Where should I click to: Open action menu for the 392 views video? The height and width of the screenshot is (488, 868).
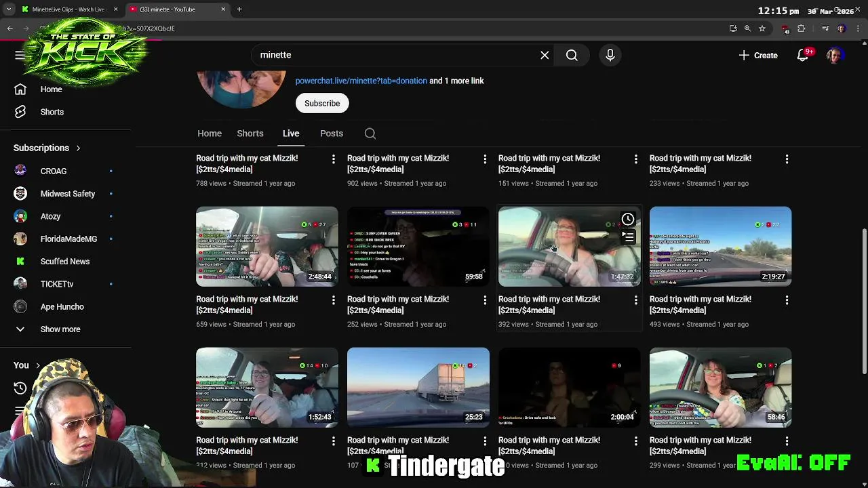click(x=635, y=300)
